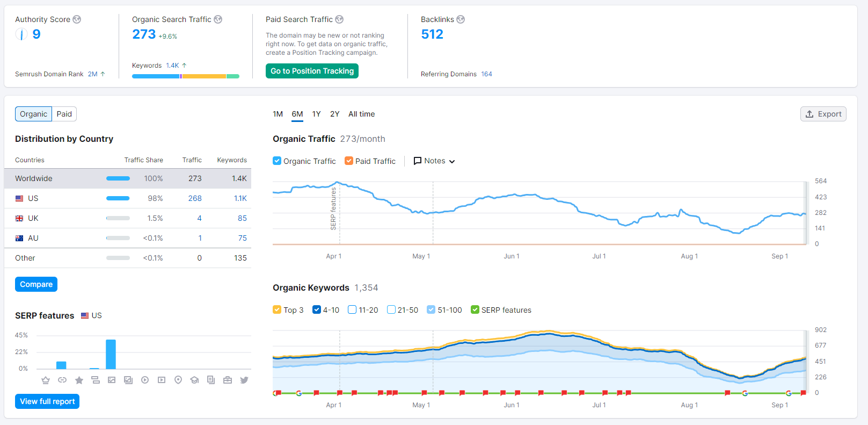
Task: Click the Compare button
Action: [x=36, y=284]
